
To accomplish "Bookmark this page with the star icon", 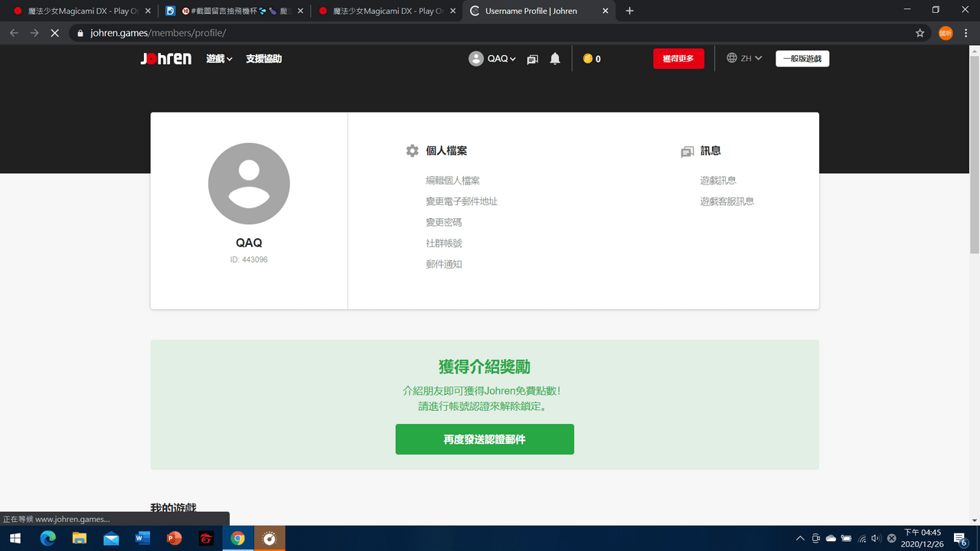I will [x=920, y=33].
